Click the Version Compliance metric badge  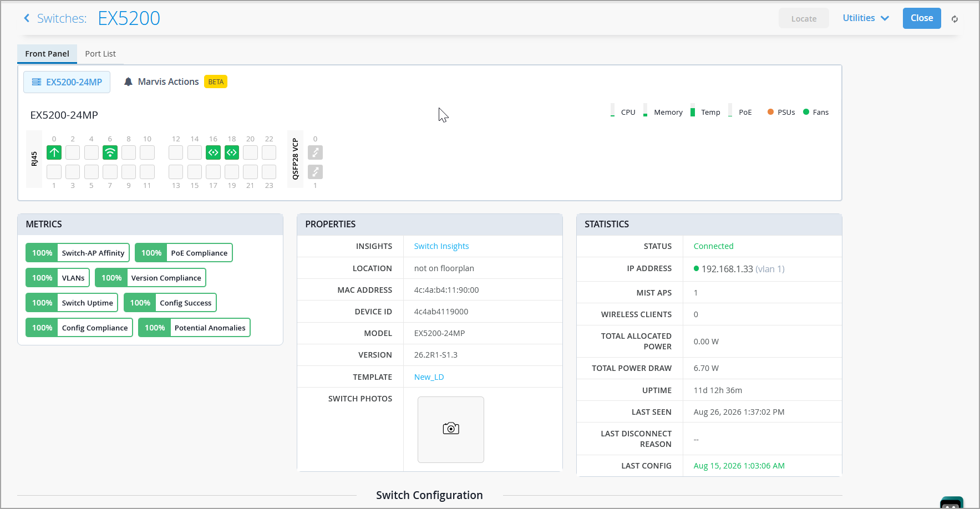[150, 278]
